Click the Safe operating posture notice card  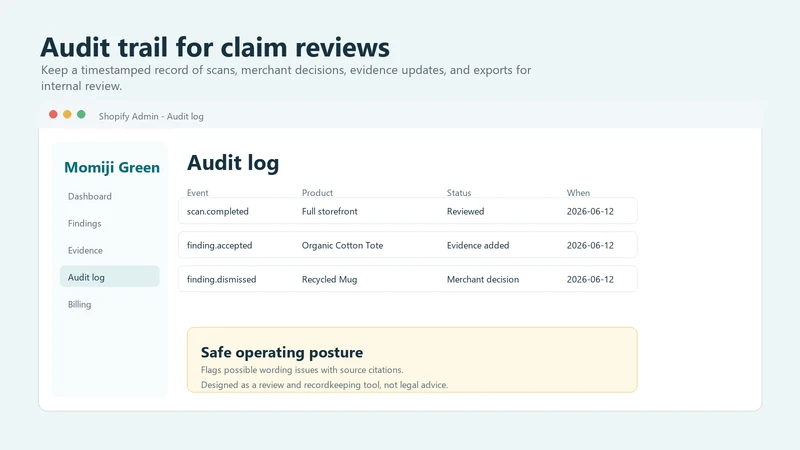[412, 360]
